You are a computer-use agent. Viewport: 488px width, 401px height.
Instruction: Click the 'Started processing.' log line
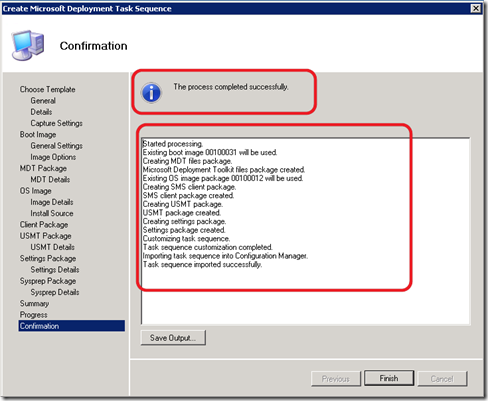click(x=173, y=144)
